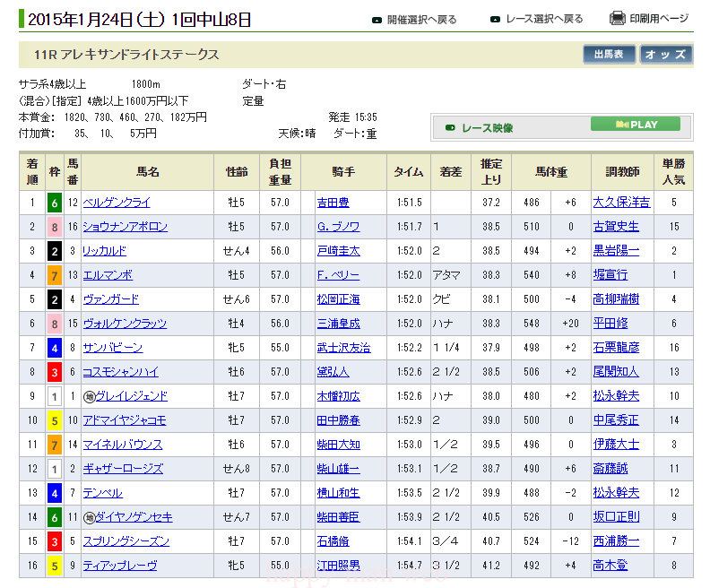Viewport: 710px width, 588px height.
Task: Open jockey 松岡正海
Action: point(338,299)
